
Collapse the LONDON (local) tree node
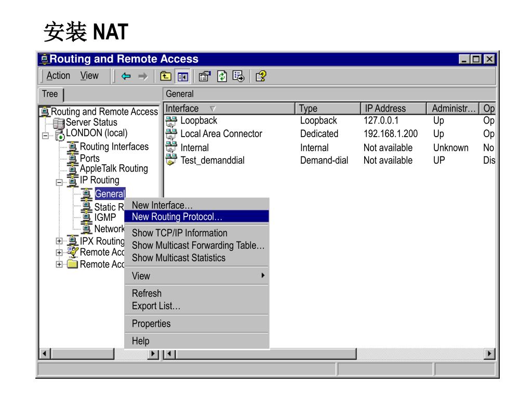[x=45, y=136]
